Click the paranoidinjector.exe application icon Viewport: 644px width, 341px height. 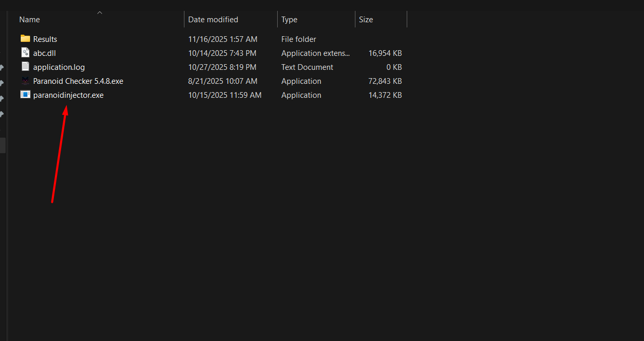25,95
